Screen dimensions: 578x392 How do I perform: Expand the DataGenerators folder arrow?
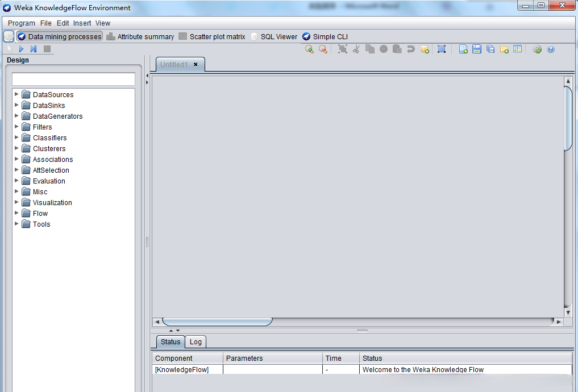pyautogui.click(x=16, y=116)
